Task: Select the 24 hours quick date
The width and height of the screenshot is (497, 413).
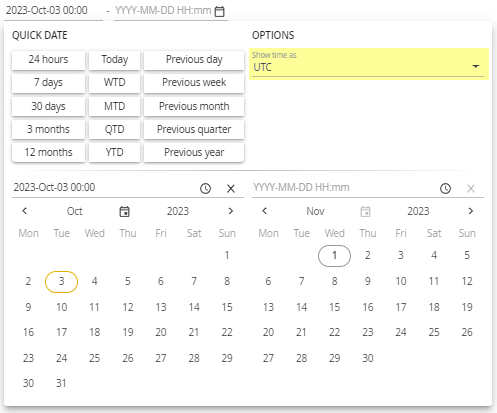Action: (48, 60)
